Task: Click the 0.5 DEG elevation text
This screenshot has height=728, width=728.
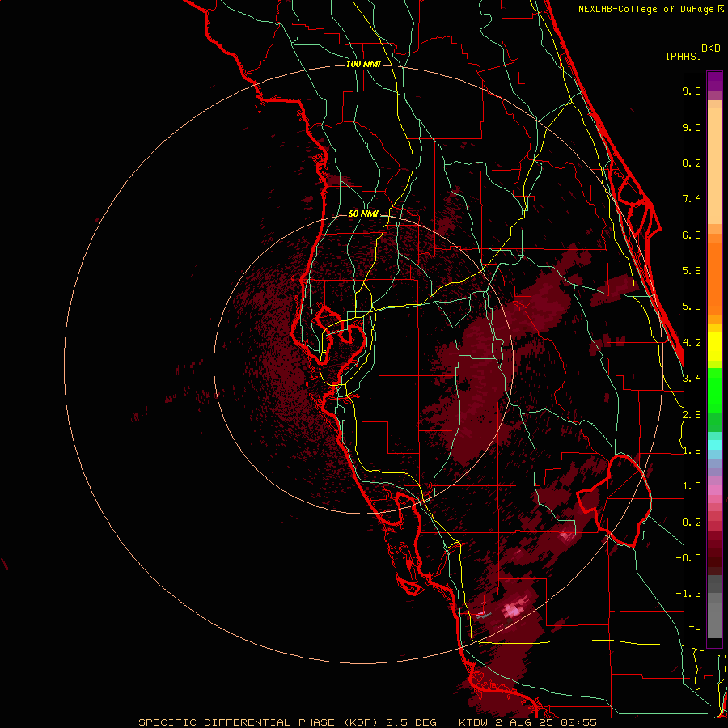Action: point(412,722)
